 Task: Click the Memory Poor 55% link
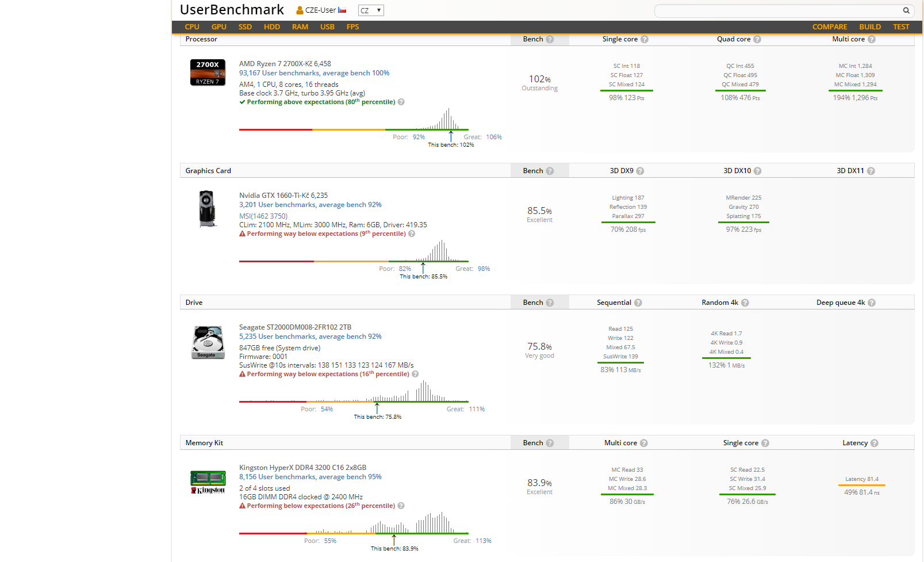tap(330, 541)
